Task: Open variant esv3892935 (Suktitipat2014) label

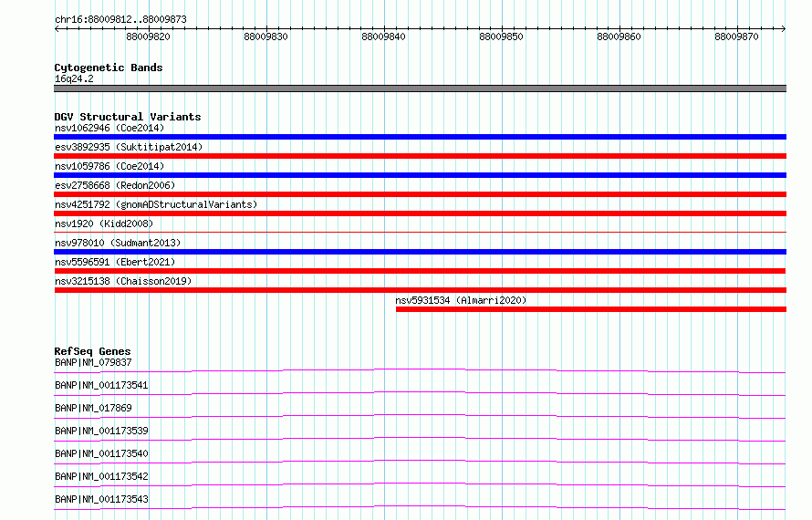Action: point(129,147)
